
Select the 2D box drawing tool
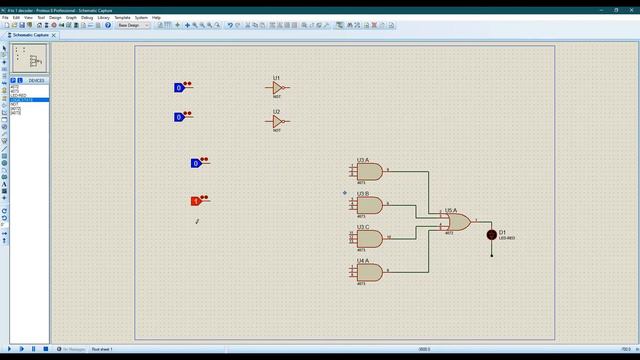click(x=4, y=156)
